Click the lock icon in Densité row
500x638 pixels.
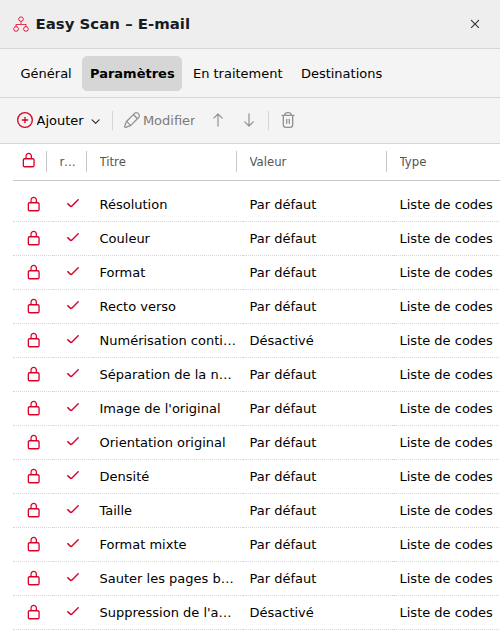(x=34, y=476)
